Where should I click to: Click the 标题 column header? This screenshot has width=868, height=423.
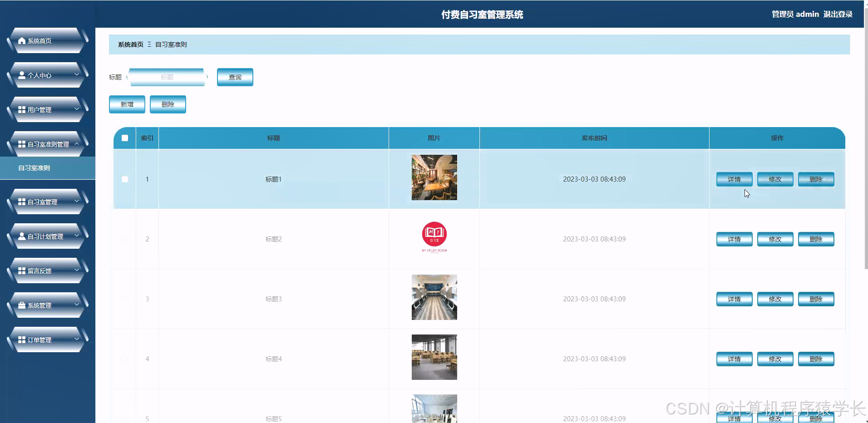click(x=274, y=138)
